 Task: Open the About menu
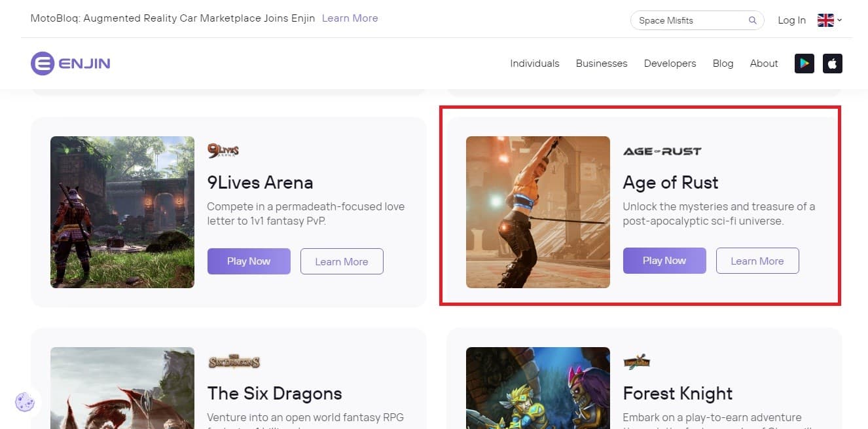(x=764, y=64)
